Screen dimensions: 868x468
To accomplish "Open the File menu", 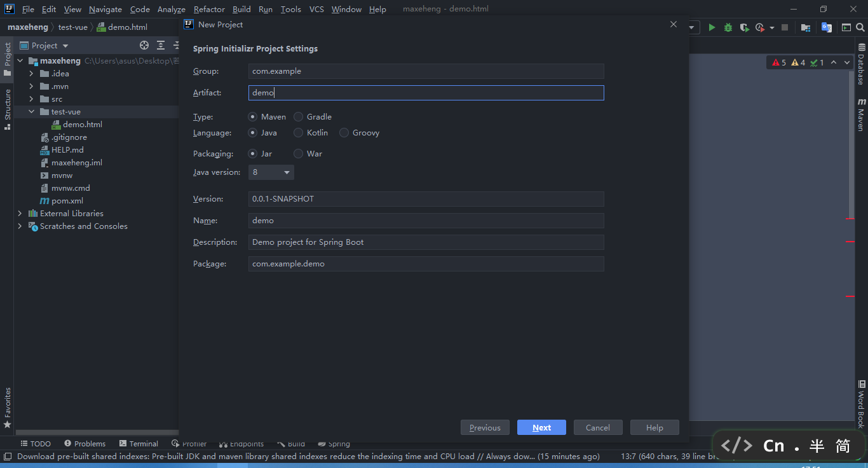I will coord(28,9).
